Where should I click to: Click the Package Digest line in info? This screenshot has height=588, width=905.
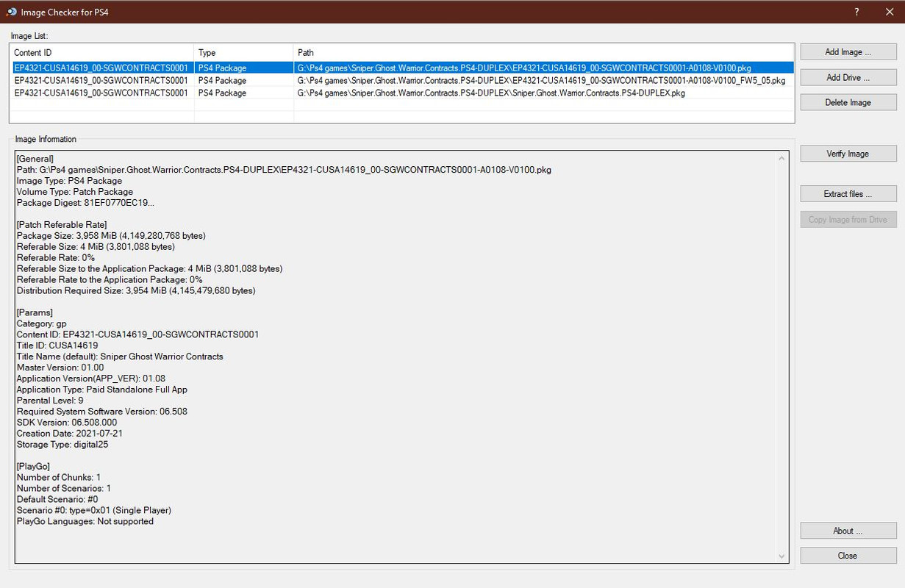pyautogui.click(x=85, y=203)
